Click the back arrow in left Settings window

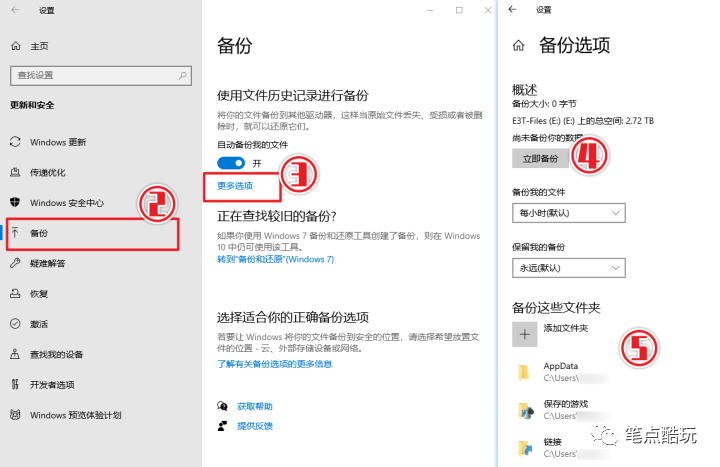(15, 10)
